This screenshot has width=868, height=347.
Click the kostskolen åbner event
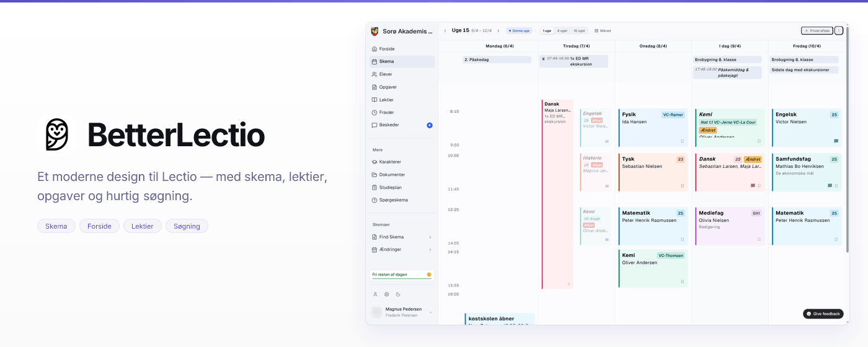pos(500,318)
